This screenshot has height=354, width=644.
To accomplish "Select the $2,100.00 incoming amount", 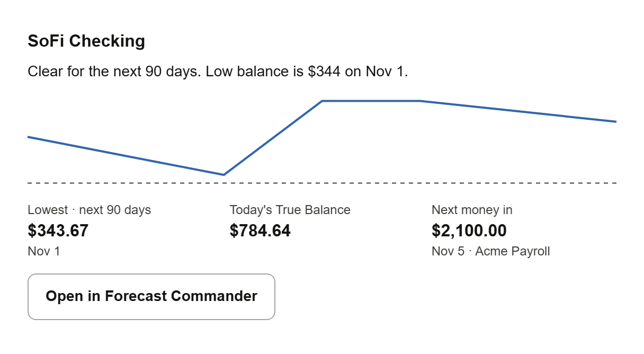I will point(469,231).
